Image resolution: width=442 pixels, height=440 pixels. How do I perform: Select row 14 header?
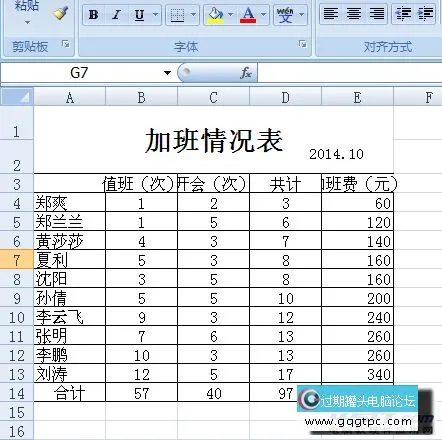point(17,393)
